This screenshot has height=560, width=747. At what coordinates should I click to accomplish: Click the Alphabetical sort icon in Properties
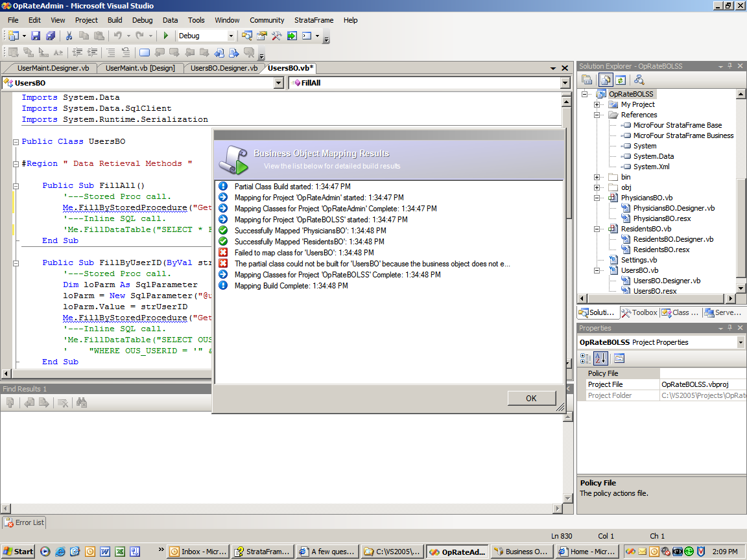point(600,358)
